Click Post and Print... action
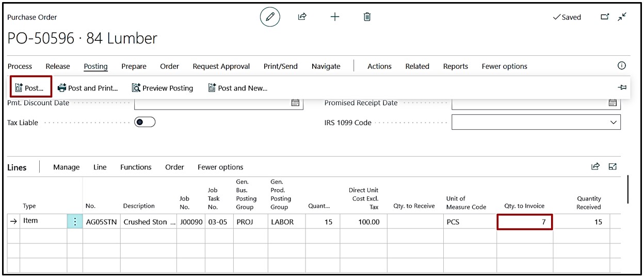 pos(88,88)
